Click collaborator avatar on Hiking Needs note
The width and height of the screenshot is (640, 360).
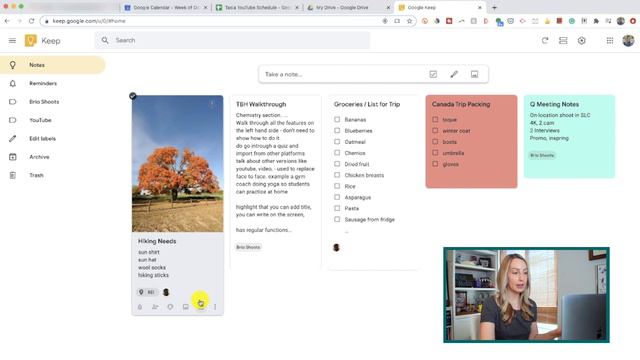[x=166, y=292]
